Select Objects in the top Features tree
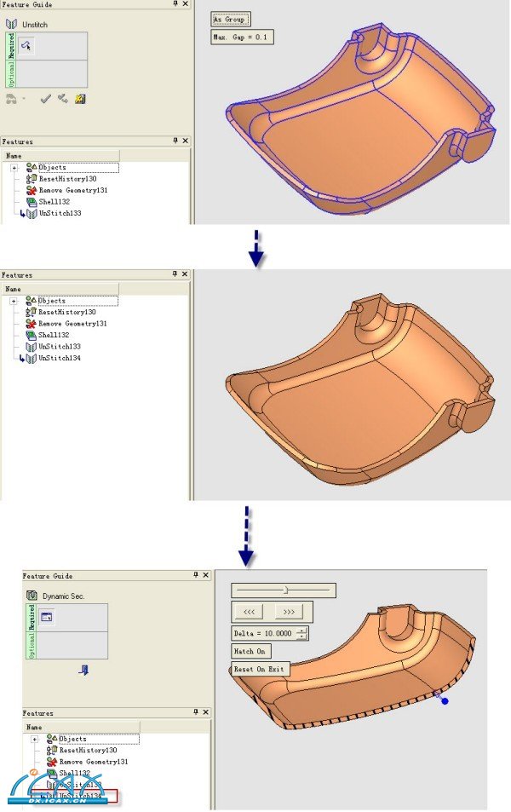 pos(52,167)
